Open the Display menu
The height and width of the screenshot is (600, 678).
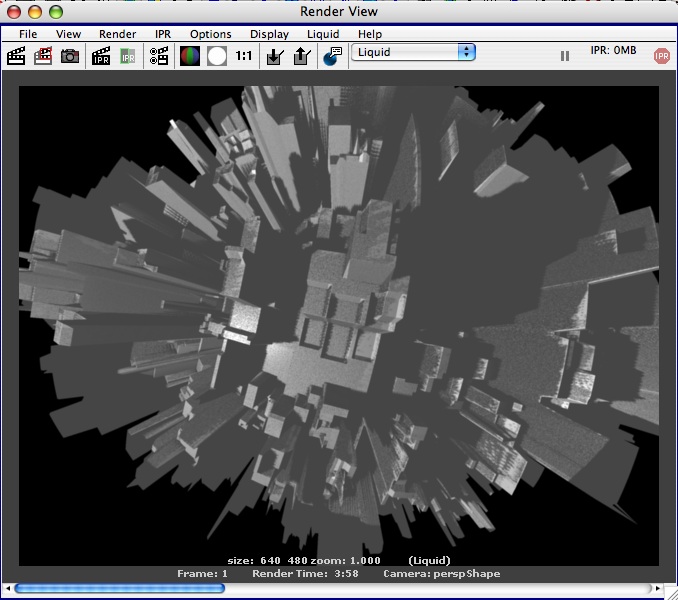pos(269,34)
